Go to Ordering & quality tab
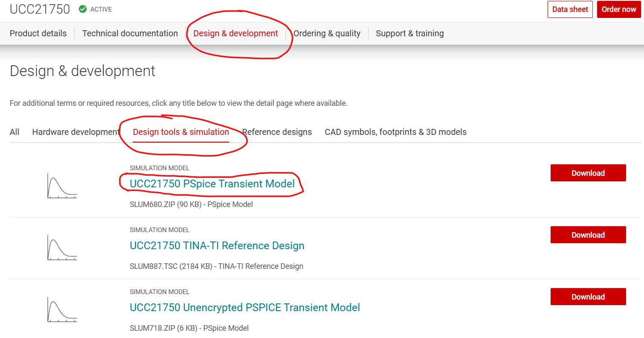 click(x=327, y=33)
